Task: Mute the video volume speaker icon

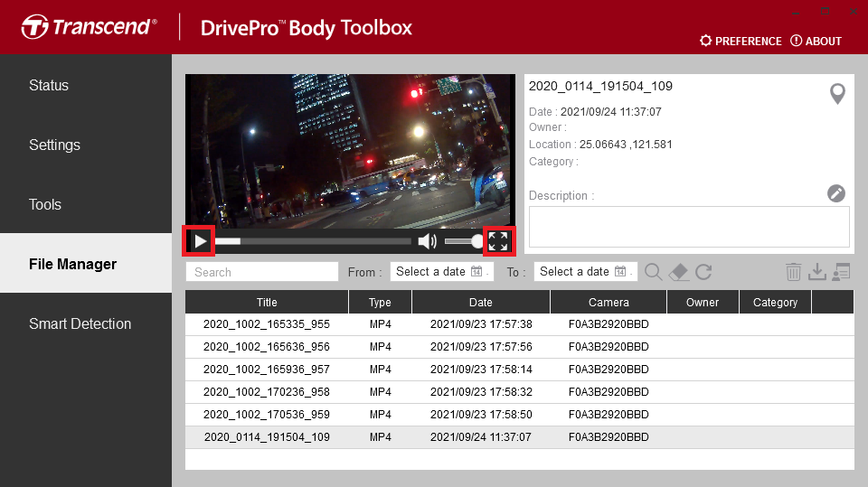Action: click(428, 241)
